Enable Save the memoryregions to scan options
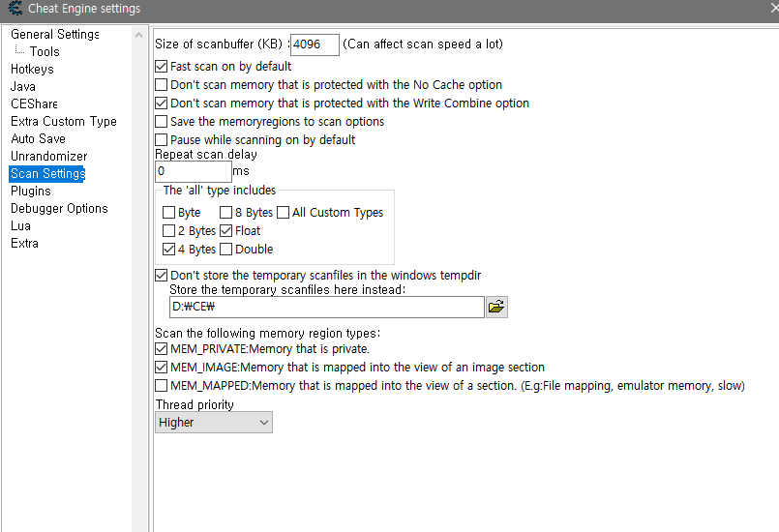Screen dimensions: 779x532 (161, 122)
